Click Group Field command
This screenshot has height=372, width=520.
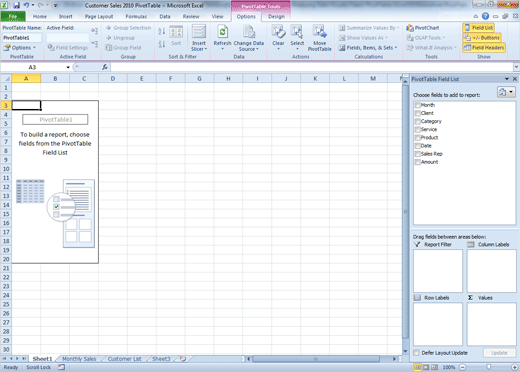pos(123,48)
